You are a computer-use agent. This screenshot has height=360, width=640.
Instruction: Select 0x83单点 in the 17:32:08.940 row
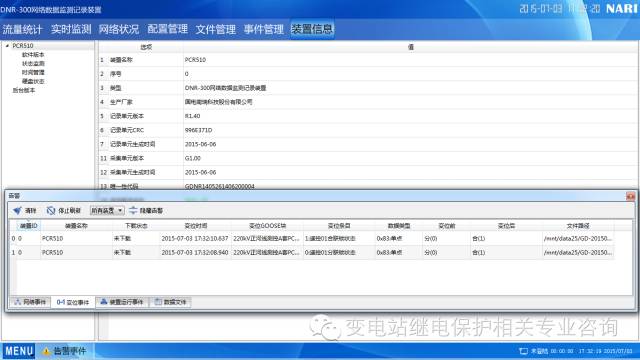[389, 253]
